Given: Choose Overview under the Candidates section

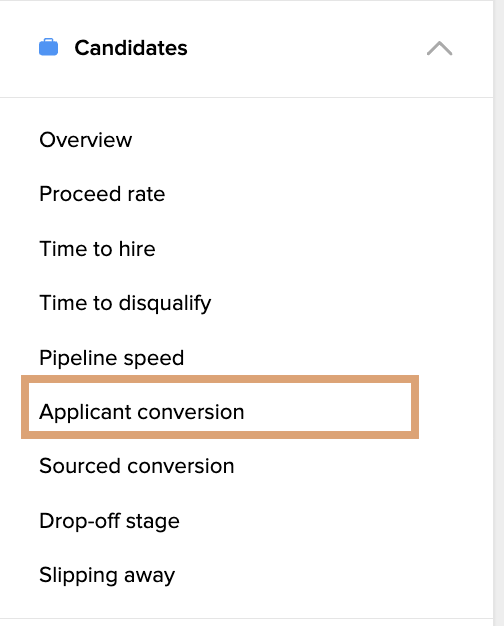Looking at the screenshot, I should coord(85,140).
